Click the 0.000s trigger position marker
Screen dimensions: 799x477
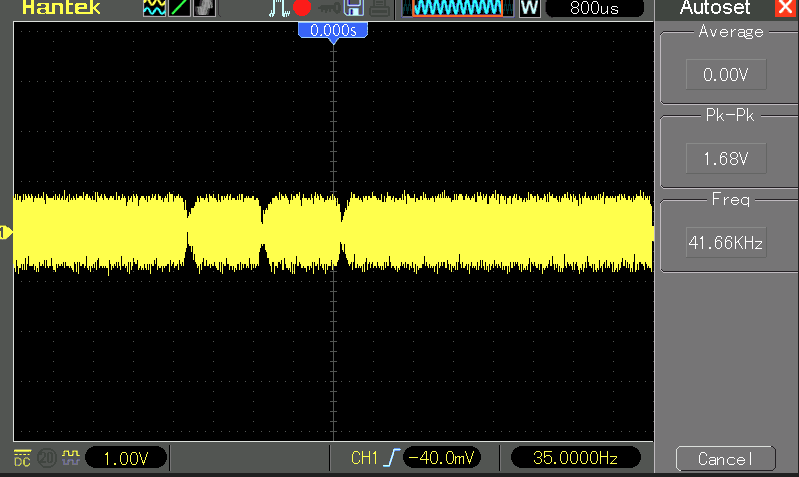(x=334, y=31)
